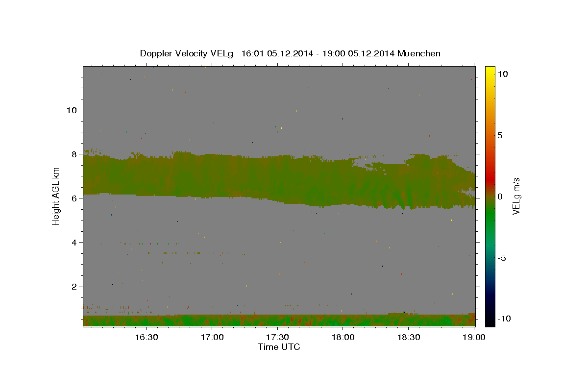Screen dimensions: 588x392
Task: Click the "Height AGL km" axis label
Action: (x=56, y=196)
